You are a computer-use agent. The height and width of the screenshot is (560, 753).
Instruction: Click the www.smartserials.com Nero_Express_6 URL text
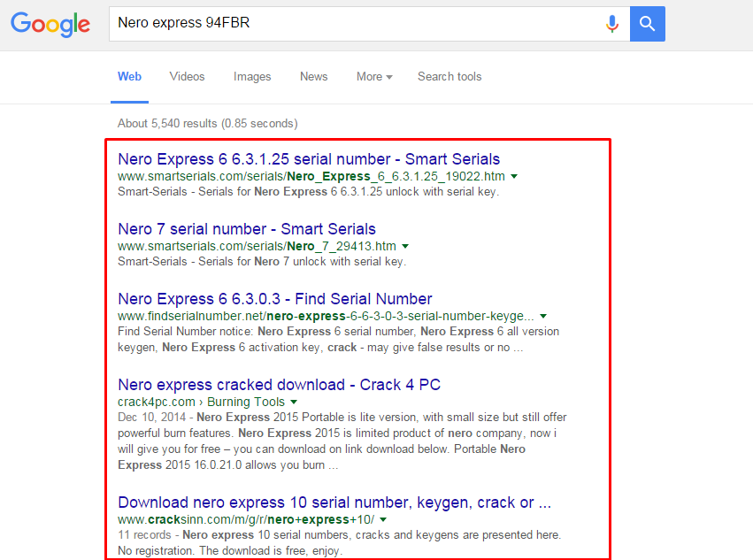coord(311,176)
